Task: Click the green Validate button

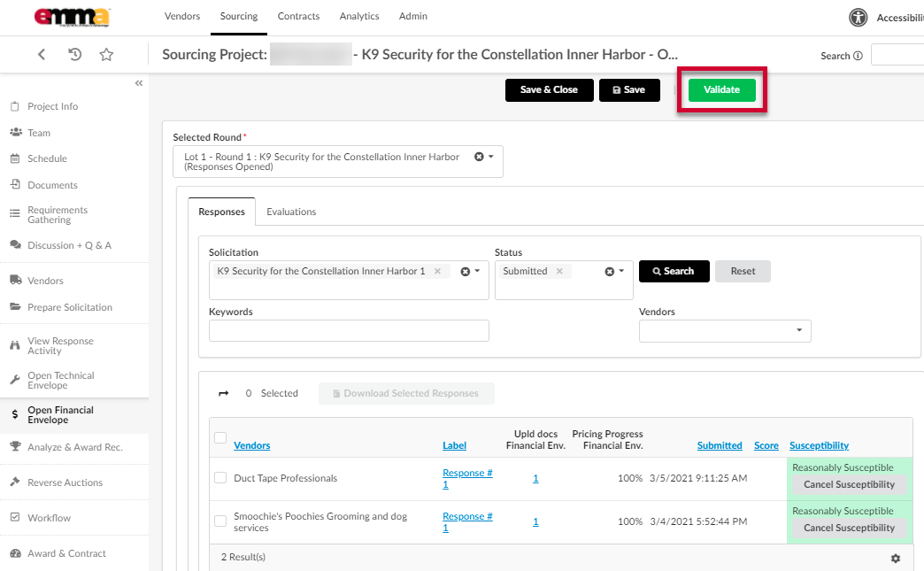Action: coord(722,90)
